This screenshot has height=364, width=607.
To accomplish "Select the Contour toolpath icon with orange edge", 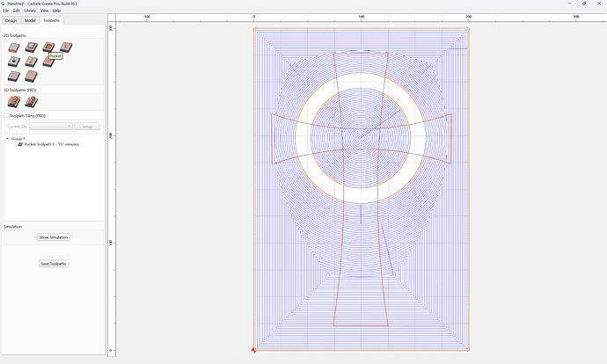I will (x=14, y=47).
